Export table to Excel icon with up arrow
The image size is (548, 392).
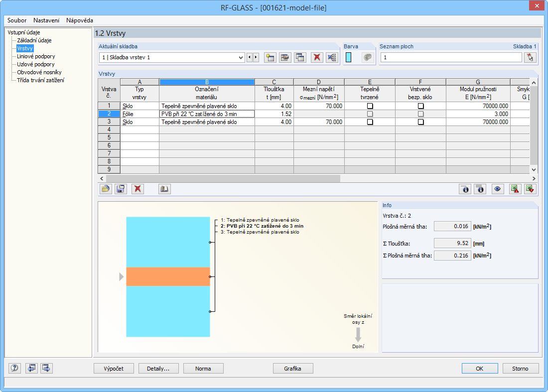click(515, 189)
